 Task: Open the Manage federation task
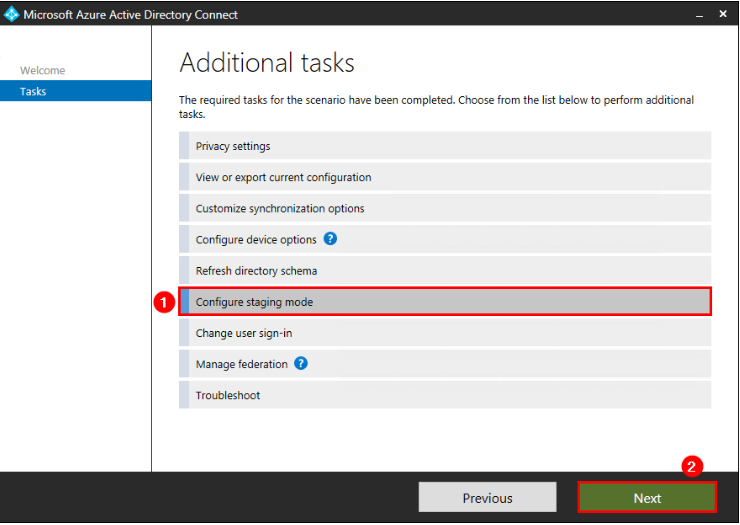pyautogui.click(x=445, y=364)
